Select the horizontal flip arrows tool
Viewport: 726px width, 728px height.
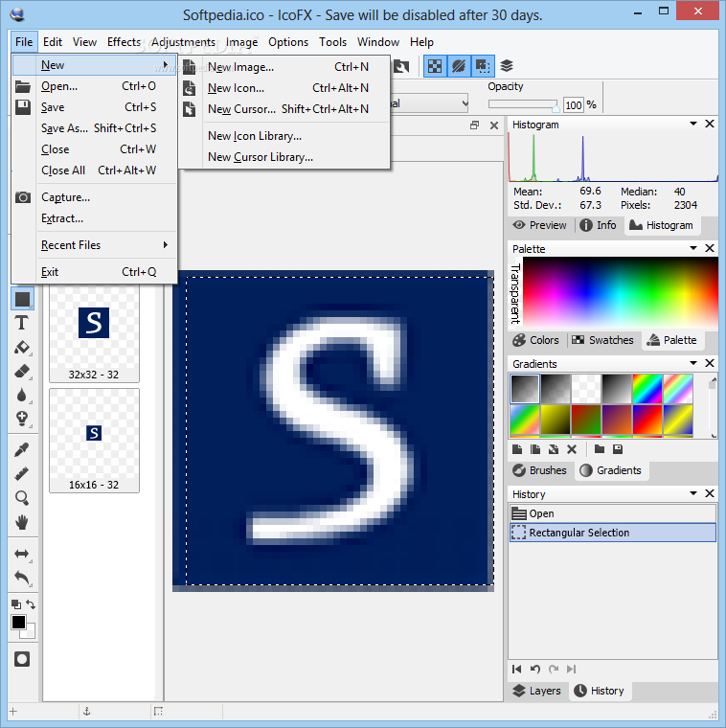(22, 554)
